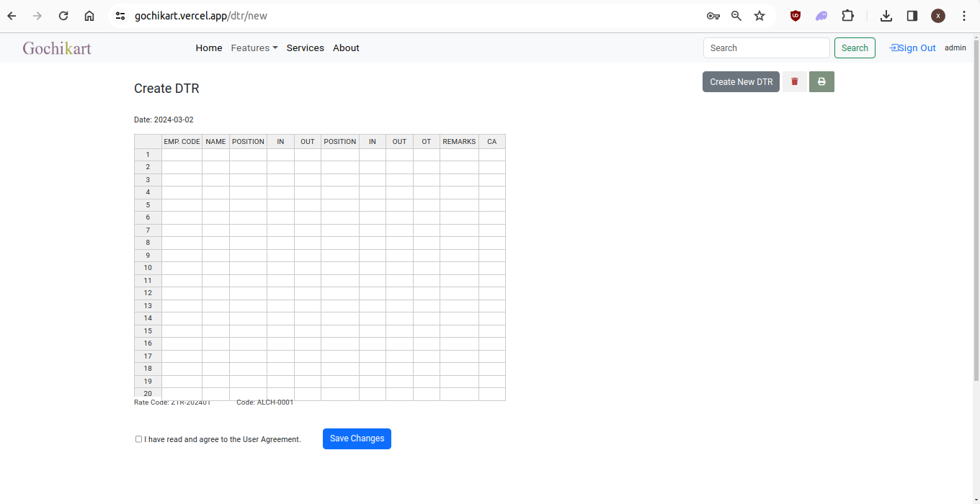980x504 pixels.
Task: Click the Create New DTR button
Action: coord(741,82)
